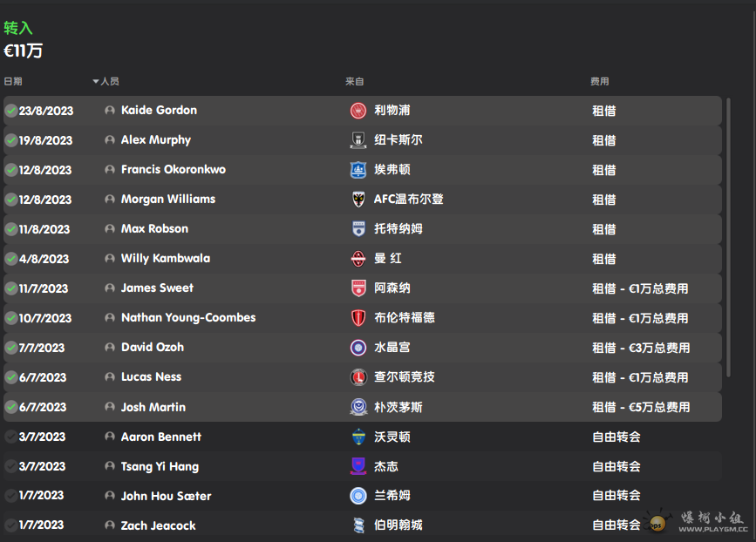Click the Everton club badge icon

tap(358, 170)
